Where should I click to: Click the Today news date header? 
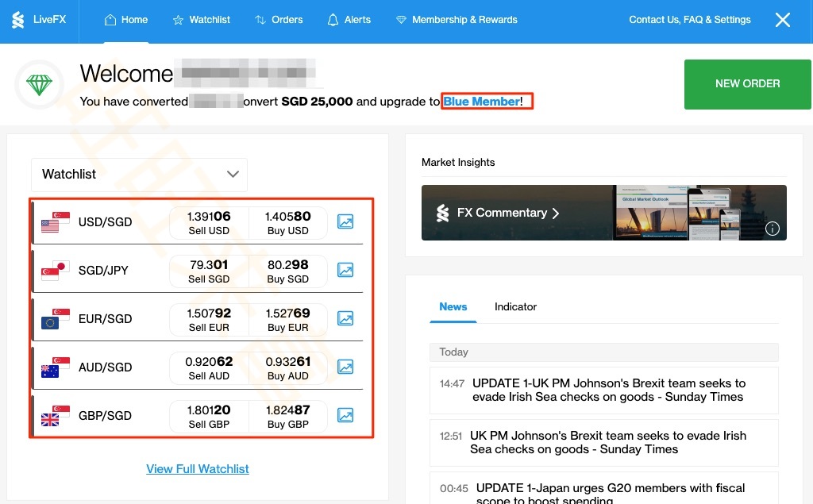tap(604, 352)
